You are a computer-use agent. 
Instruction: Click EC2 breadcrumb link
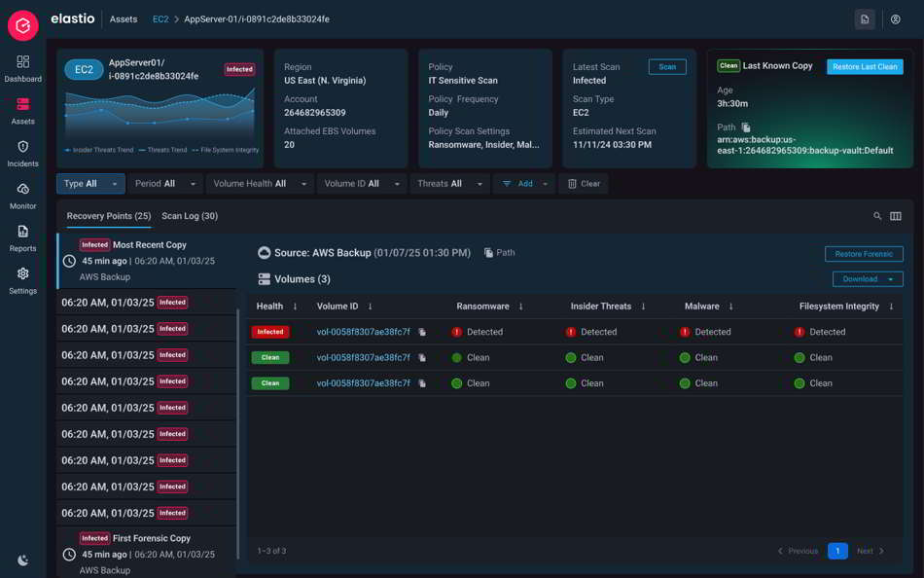click(160, 19)
